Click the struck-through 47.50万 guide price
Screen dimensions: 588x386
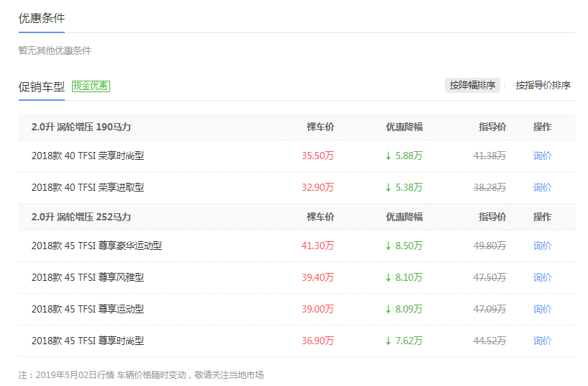(489, 277)
